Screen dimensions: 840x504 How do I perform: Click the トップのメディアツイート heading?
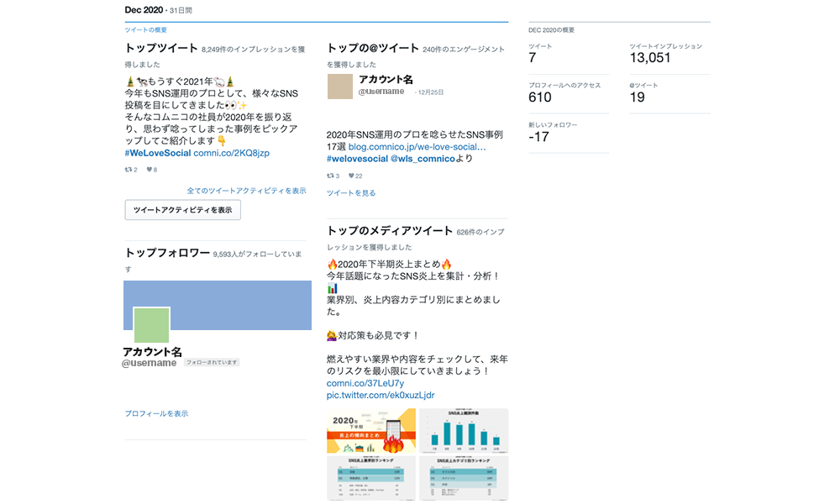(x=390, y=231)
